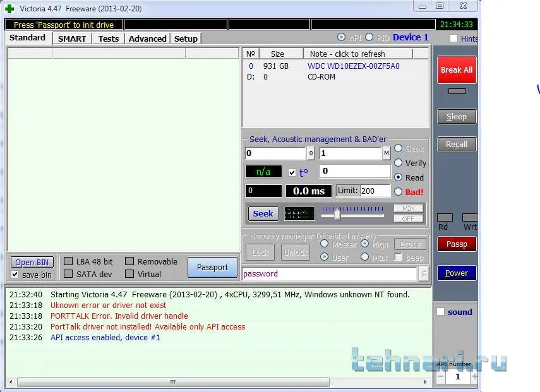Click the log horizontal scrollbar thumb

[173, 382]
